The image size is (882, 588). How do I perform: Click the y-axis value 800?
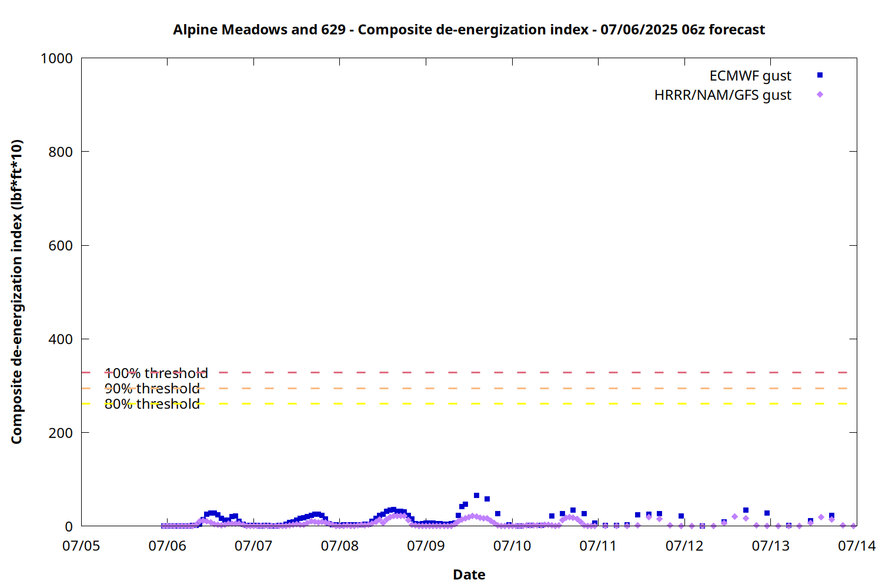[x=61, y=152]
